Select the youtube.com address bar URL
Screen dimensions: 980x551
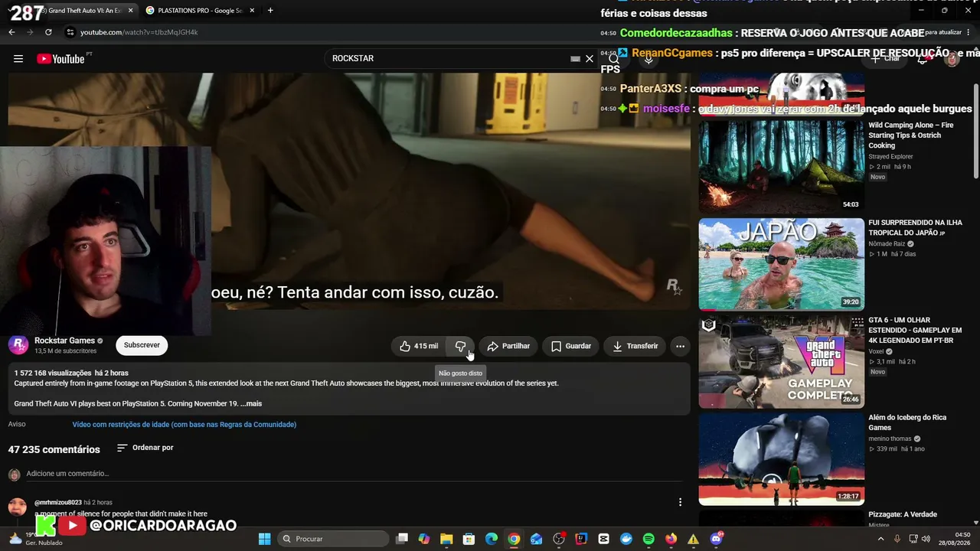(139, 32)
